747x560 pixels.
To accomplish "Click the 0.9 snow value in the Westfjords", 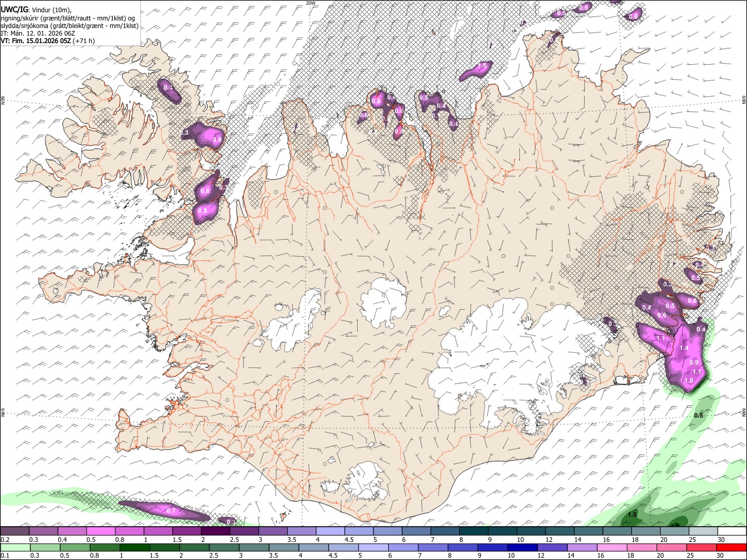I will point(217,140).
